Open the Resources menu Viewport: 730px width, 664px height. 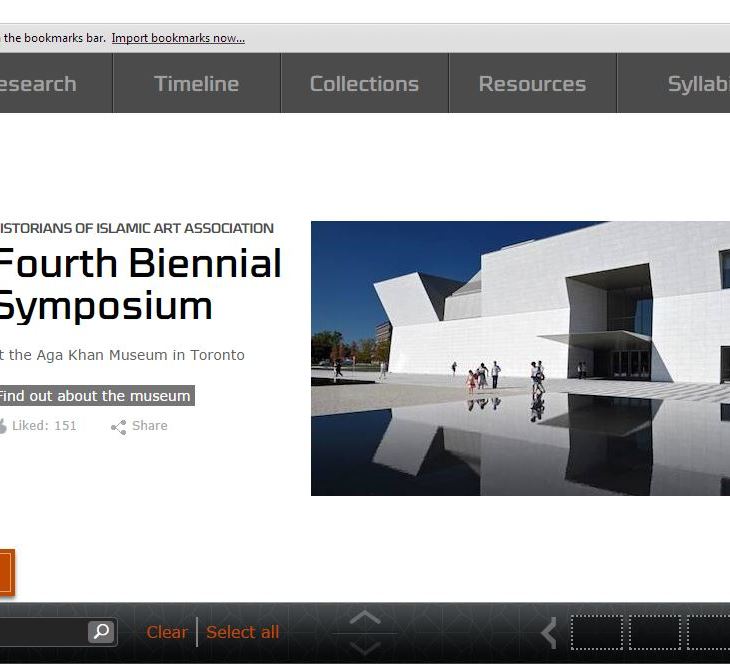click(x=532, y=84)
